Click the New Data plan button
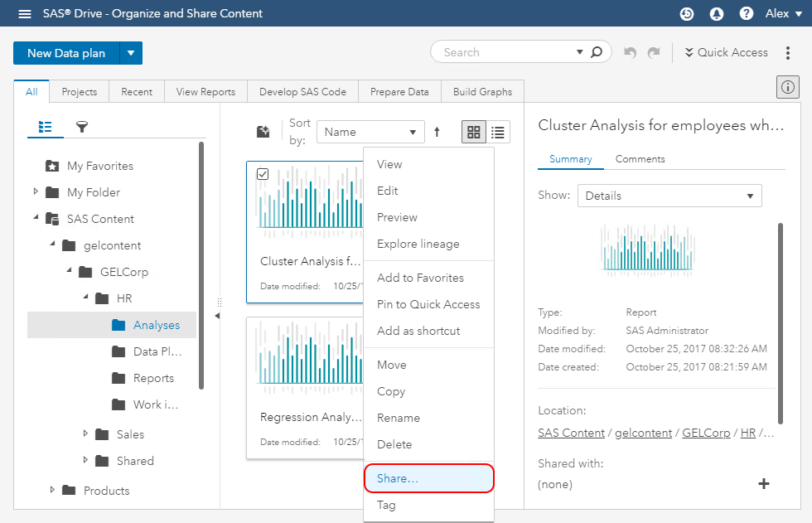 pyautogui.click(x=66, y=53)
